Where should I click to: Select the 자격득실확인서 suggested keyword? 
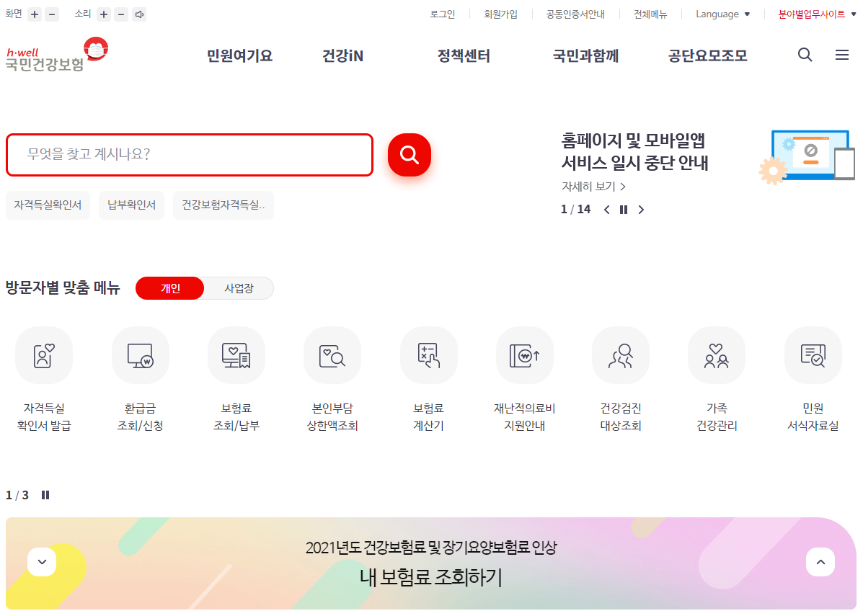[48, 205]
